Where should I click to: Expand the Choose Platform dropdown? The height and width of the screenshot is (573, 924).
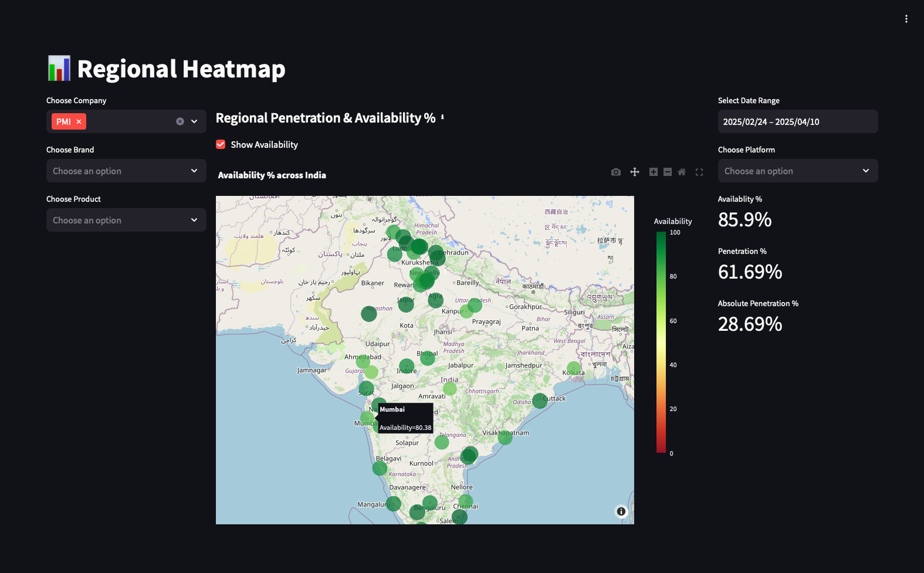(x=797, y=171)
